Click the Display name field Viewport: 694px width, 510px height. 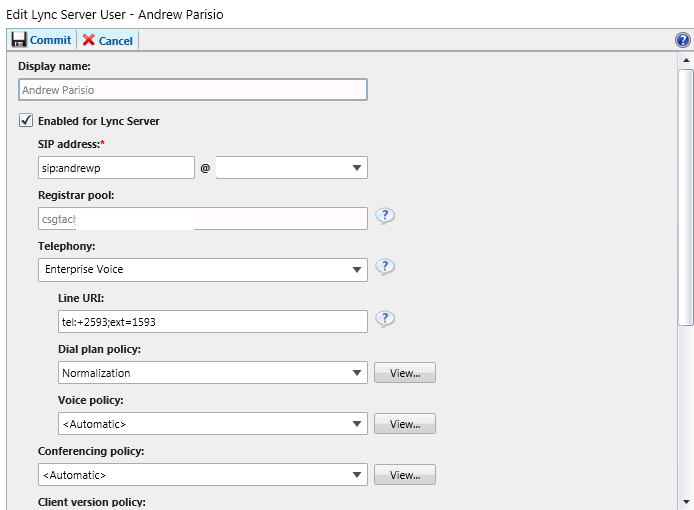(193, 90)
